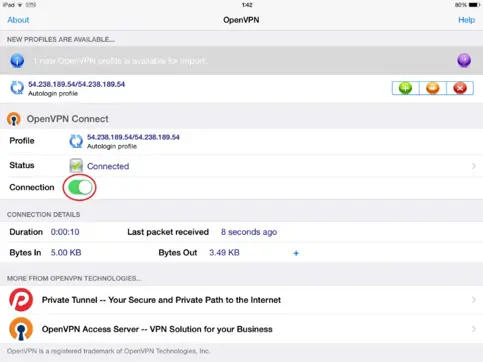Viewport: 483px width, 362px height.
Task: Click the blue plus to show more connection details
Action: [296, 253]
